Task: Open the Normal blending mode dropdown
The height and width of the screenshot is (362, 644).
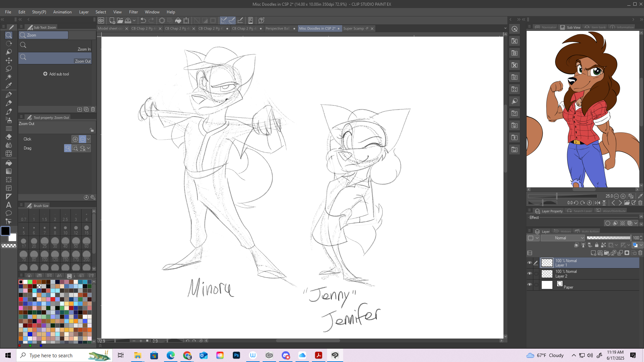Action: pyautogui.click(x=562, y=238)
